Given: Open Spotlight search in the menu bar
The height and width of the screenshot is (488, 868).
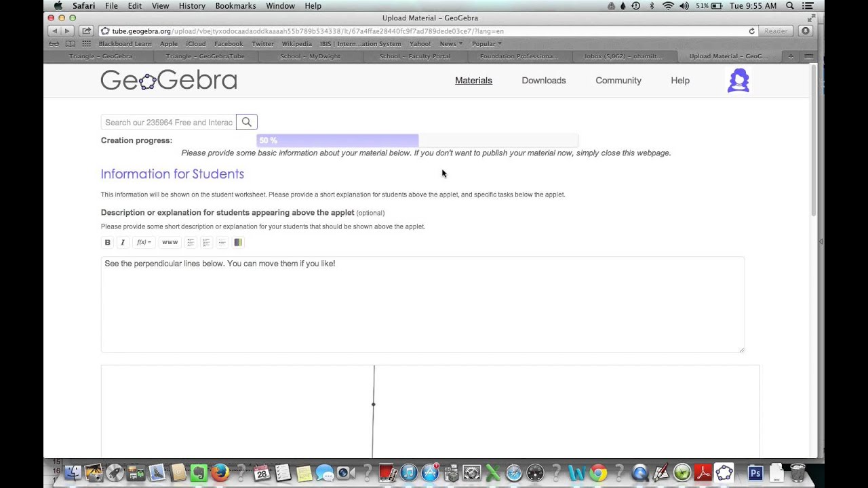Looking at the screenshot, I should 790,6.
